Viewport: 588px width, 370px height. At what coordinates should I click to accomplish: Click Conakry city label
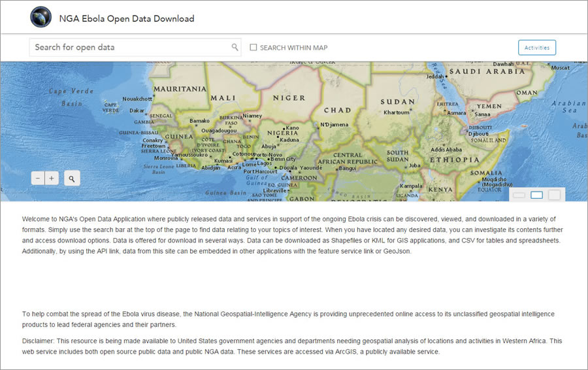(153, 140)
